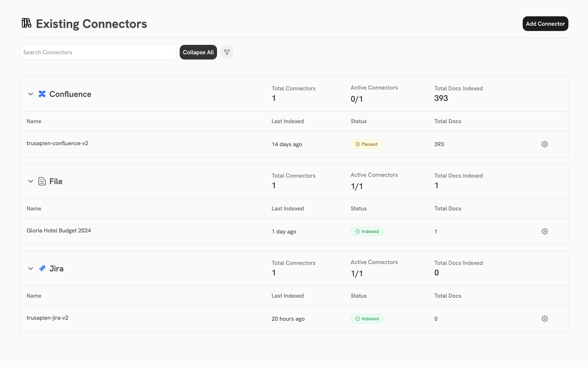Viewport: 588px width, 367px height.
Task: Click the Indexed badge for trusapien-jira-v2
Action: [x=367, y=318]
